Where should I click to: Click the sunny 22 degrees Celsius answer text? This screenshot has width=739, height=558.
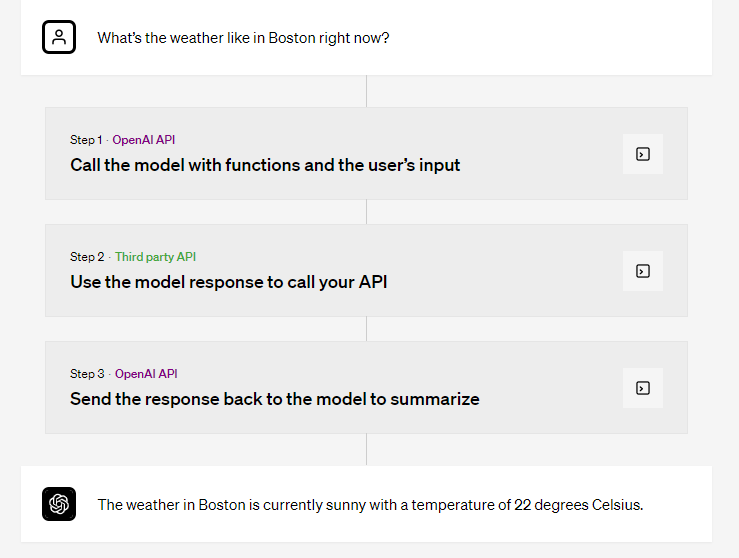point(370,505)
